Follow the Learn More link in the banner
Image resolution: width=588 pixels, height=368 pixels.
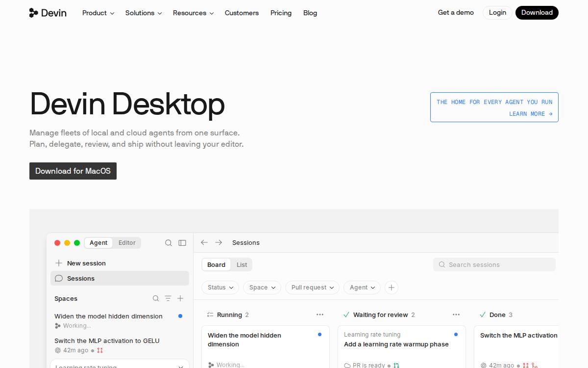pyautogui.click(x=531, y=114)
